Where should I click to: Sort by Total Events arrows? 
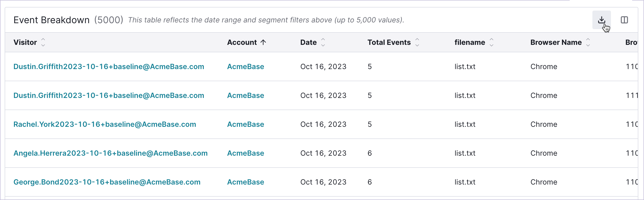[x=417, y=42]
